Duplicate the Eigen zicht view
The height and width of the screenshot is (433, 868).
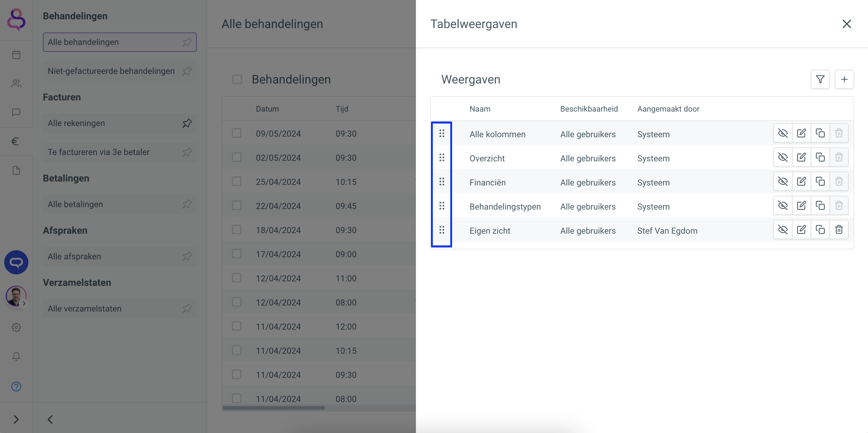pos(820,230)
